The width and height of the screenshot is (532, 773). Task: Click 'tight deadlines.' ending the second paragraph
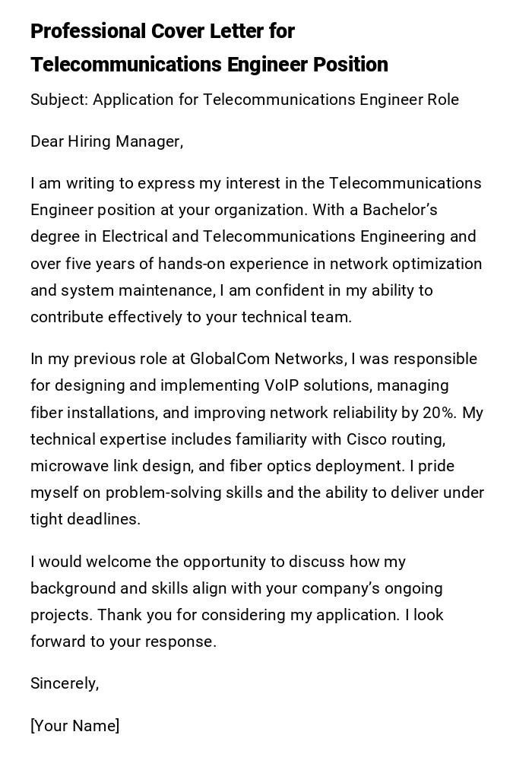coord(85,519)
